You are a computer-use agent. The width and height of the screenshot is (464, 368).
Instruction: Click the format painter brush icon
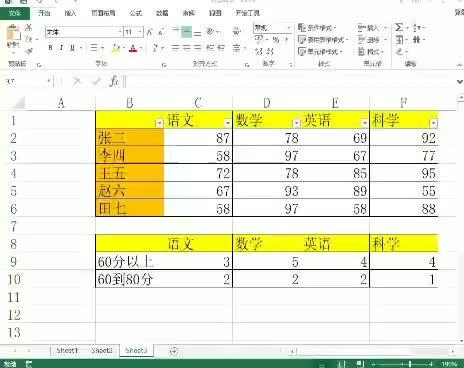29,51
